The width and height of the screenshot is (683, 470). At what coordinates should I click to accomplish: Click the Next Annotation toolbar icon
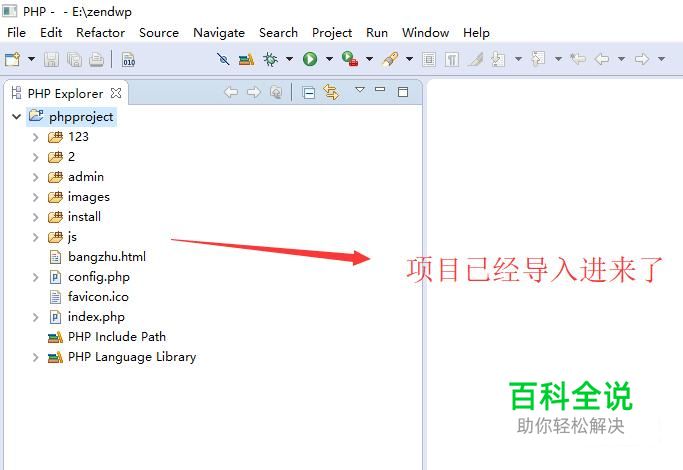497,59
